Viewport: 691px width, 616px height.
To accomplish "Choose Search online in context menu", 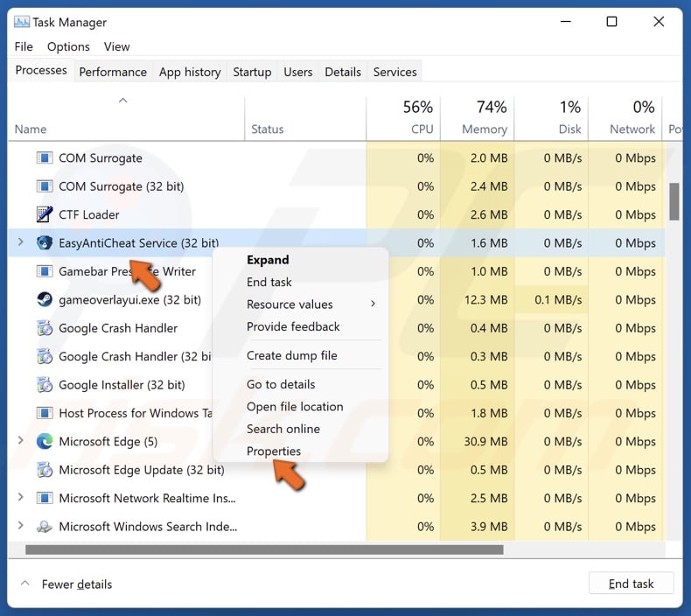I will [x=301, y=429].
